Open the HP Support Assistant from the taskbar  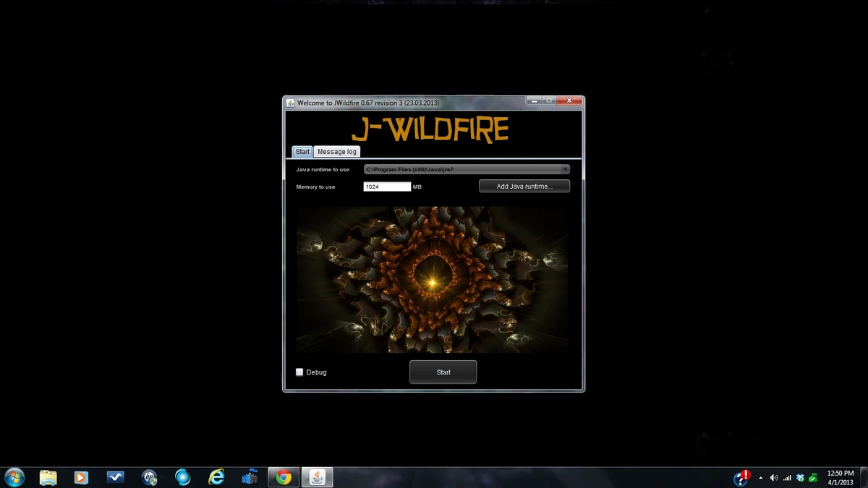point(149,477)
